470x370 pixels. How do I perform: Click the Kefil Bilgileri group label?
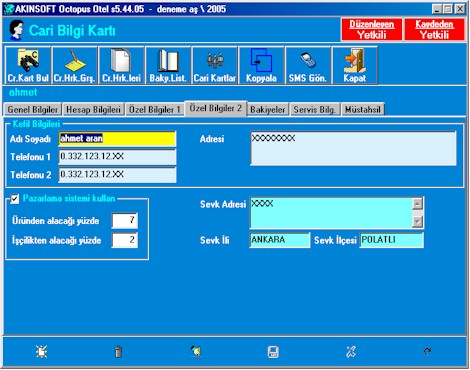point(36,124)
